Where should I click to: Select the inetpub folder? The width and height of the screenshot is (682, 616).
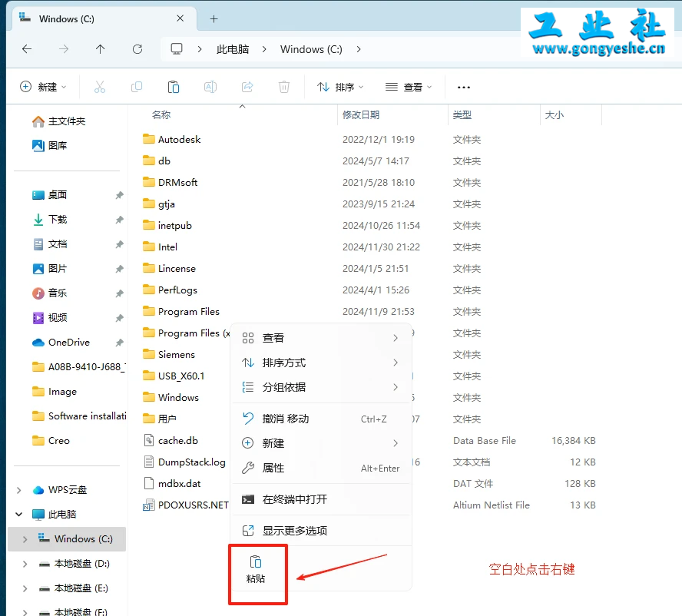pos(167,225)
